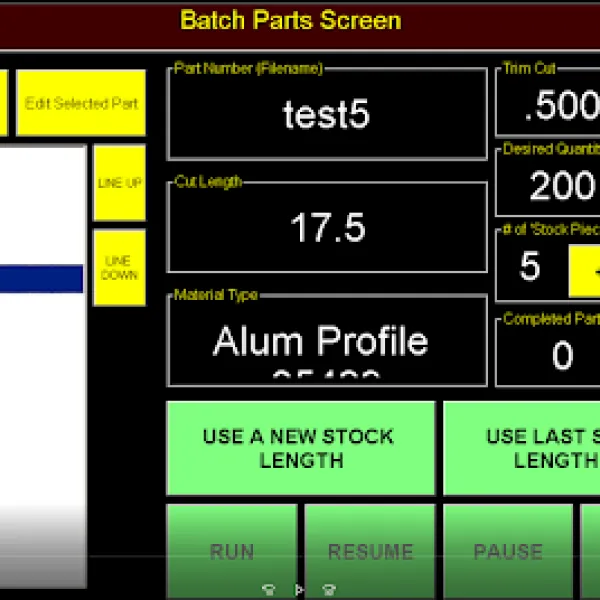Select the Cut Length field showing 17.5
Image resolution: width=600 pixels, height=600 pixels.
pyautogui.click(x=327, y=228)
